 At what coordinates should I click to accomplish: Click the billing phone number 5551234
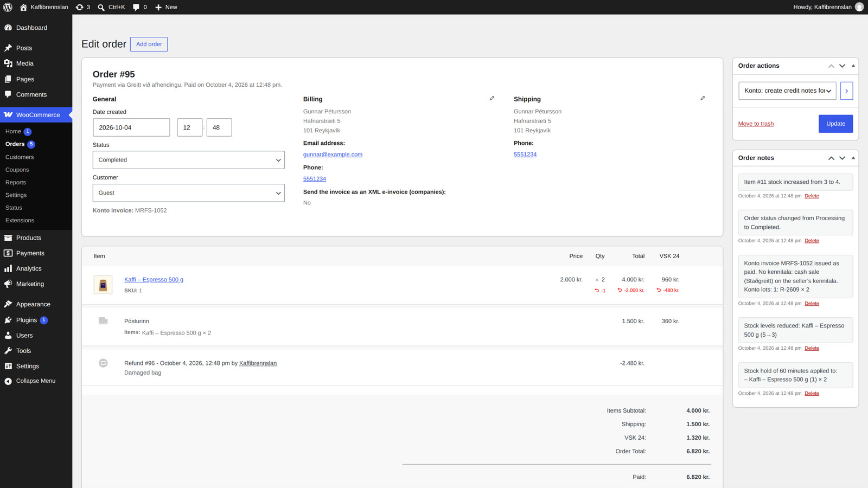pos(315,179)
